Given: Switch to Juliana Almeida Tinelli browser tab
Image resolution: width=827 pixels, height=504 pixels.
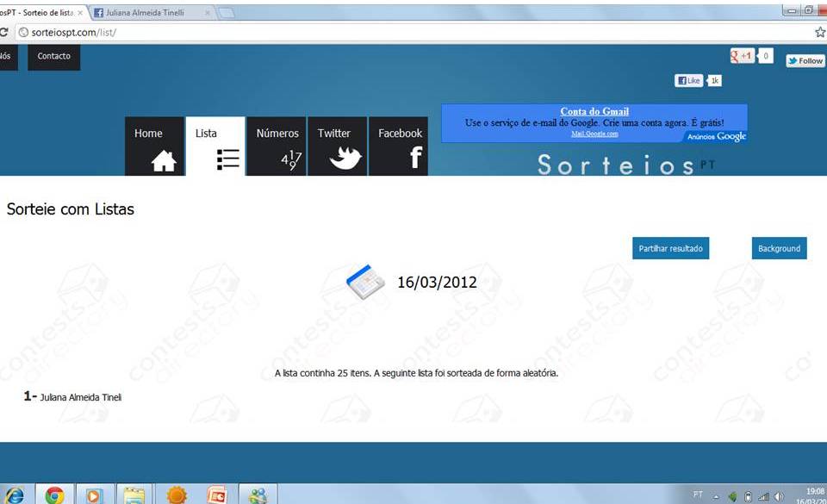Looking at the screenshot, I should tap(149, 13).
